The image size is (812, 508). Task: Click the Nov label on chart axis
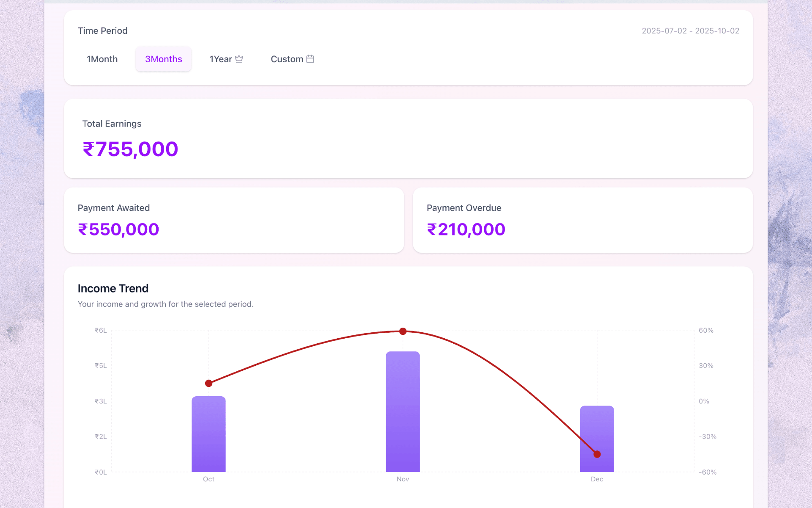403,479
